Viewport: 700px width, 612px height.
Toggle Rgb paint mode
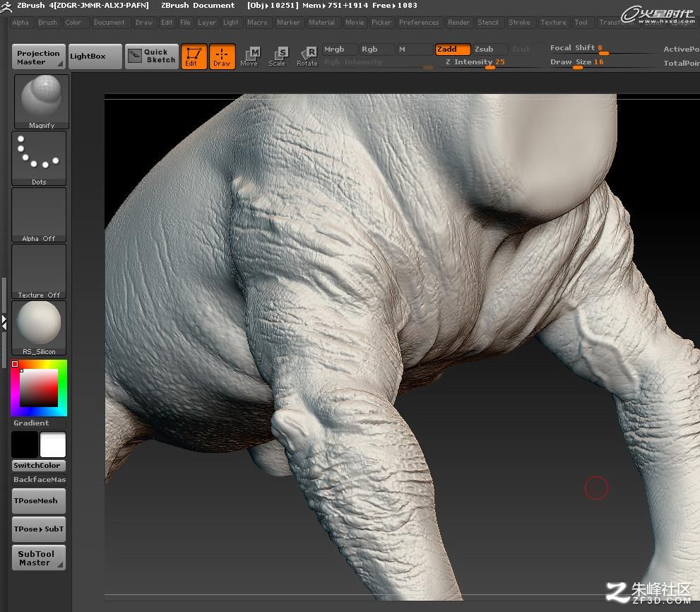tap(376, 49)
